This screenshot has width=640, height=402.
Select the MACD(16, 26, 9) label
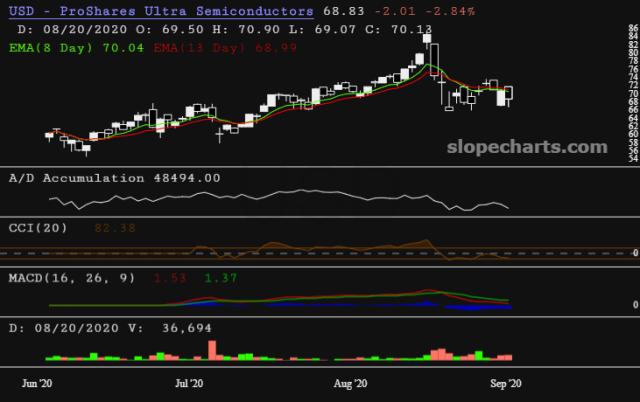(x=72, y=278)
